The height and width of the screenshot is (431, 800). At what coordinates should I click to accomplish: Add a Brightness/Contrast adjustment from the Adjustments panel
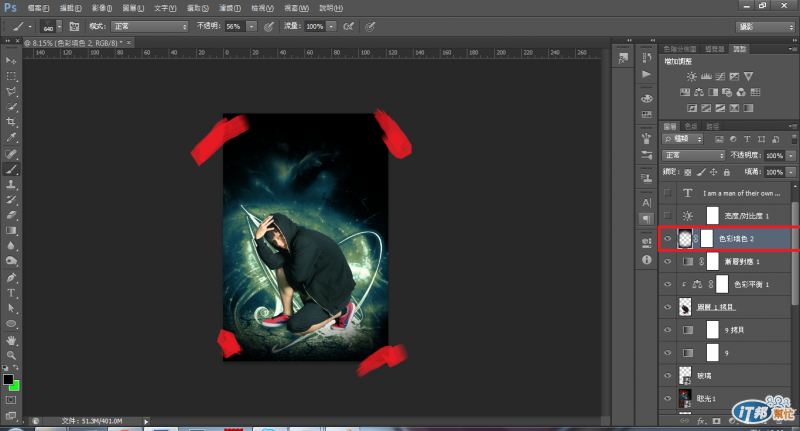[691, 77]
